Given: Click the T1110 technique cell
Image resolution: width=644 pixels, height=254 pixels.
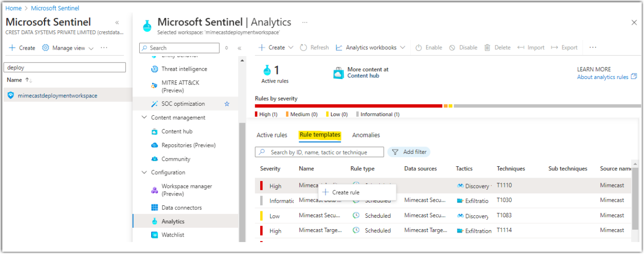Looking at the screenshot, I should point(504,185).
